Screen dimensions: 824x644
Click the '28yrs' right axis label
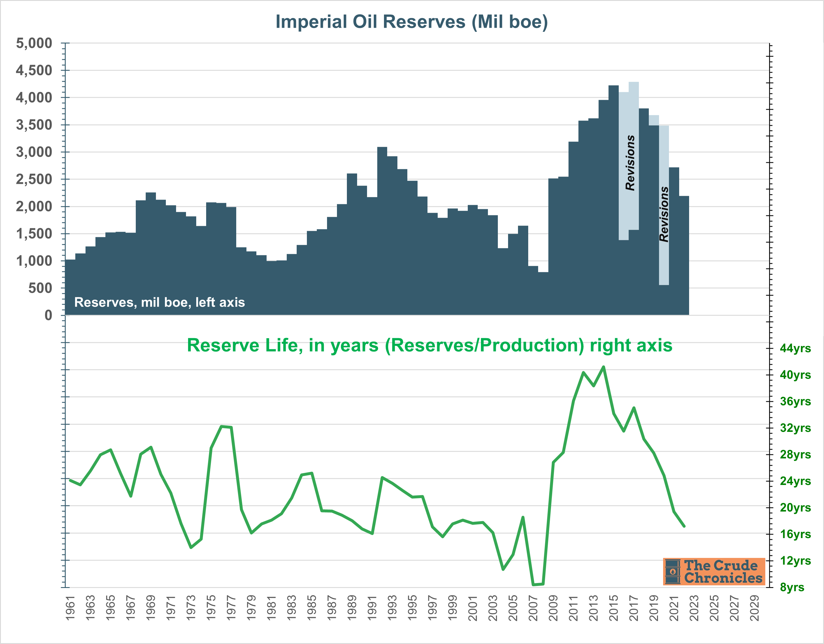coord(795,454)
